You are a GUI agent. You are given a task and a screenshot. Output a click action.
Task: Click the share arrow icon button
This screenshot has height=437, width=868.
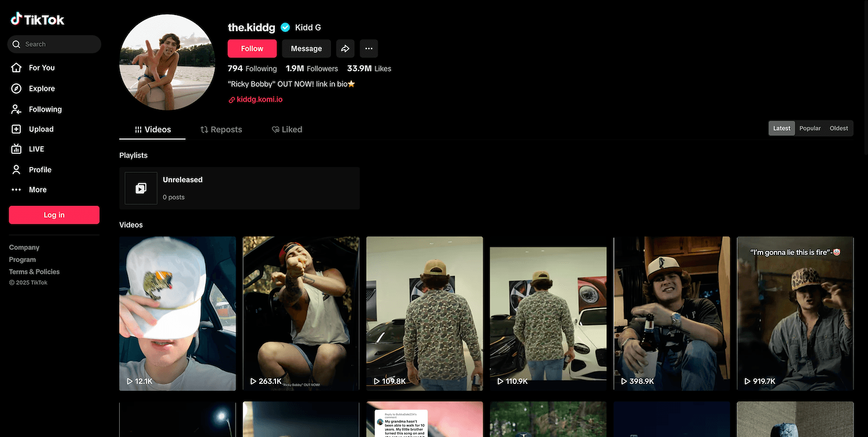click(345, 49)
